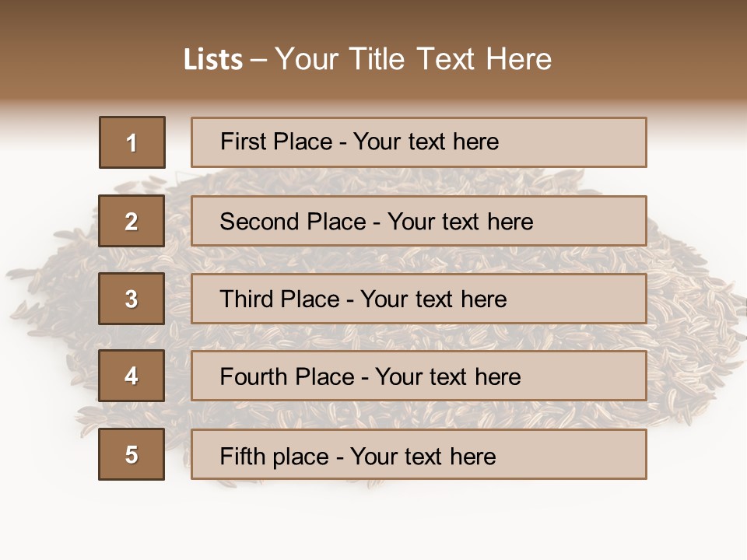Viewport: 747px width, 560px height.
Task: Click 'Your Title Text Here' in the heading
Action: [x=413, y=59]
